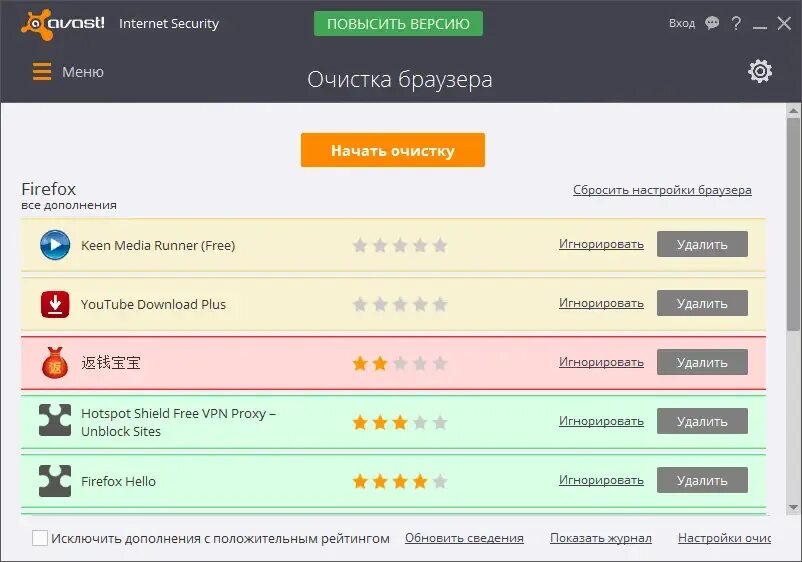This screenshot has width=802, height=562.
Task: Toggle the exclude positively rated add-ons checkbox
Action: [40, 538]
